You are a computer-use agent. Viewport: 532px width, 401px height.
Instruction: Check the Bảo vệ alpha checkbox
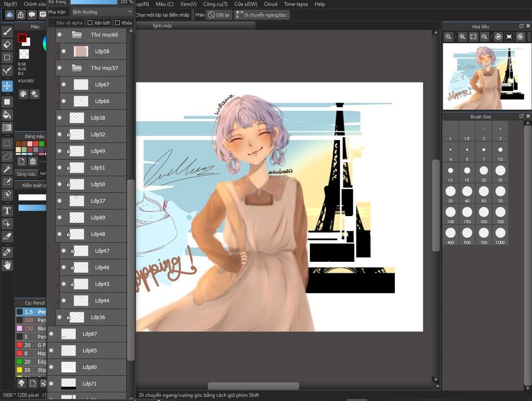[x=52, y=23]
